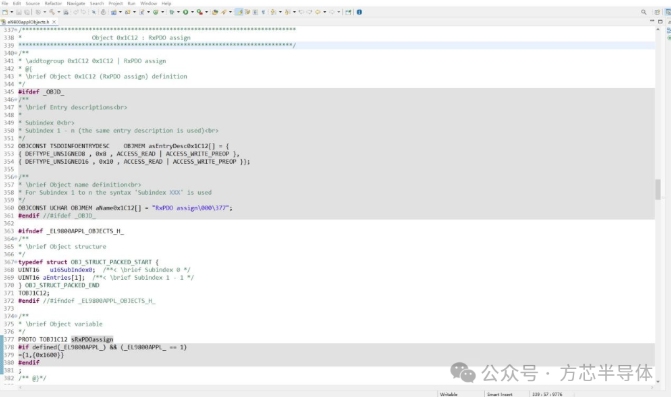Select the active C/C++ perspective icon

click(x=668, y=12)
